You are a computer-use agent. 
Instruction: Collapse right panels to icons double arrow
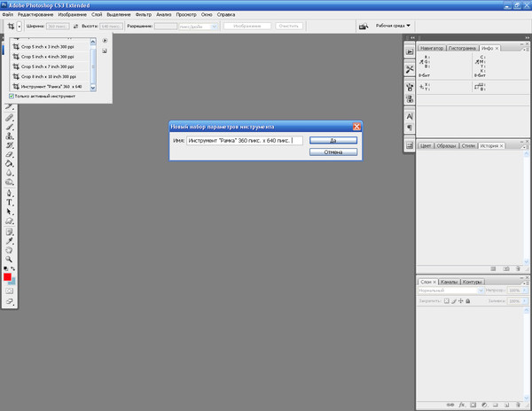(527, 37)
